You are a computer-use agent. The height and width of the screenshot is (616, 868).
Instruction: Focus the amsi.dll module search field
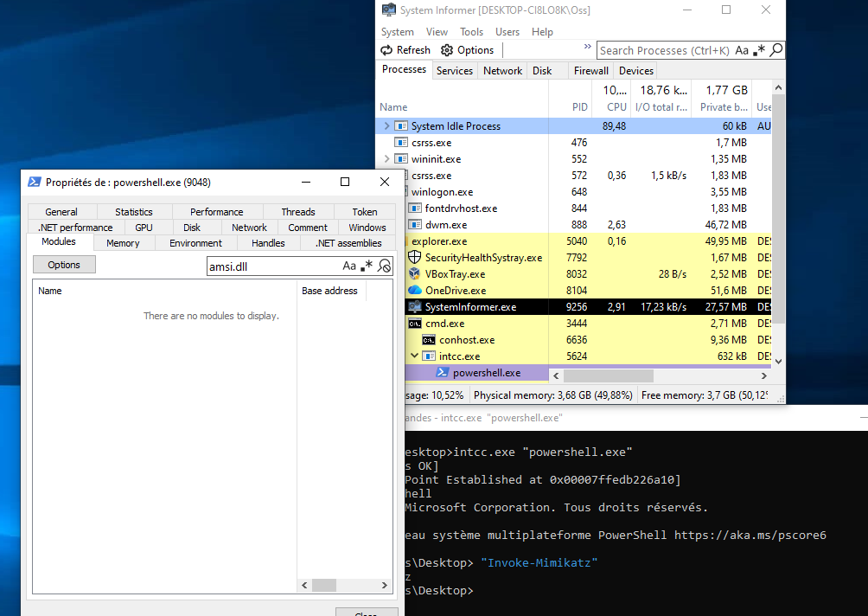coord(273,266)
